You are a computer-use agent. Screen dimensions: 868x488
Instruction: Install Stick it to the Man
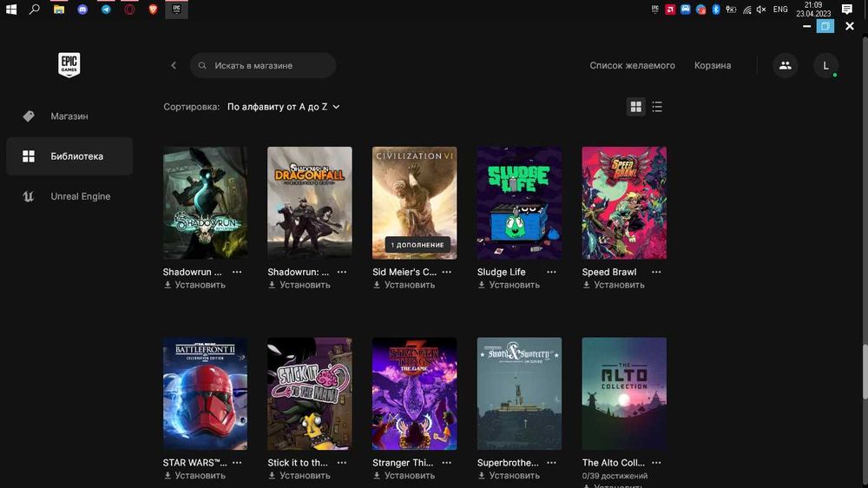point(299,475)
